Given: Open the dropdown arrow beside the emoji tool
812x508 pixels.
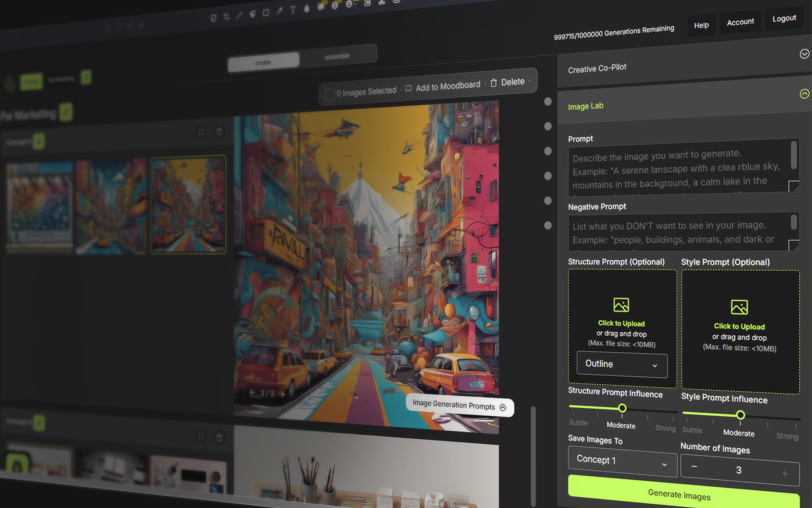Looking at the screenshot, I should [355, 4].
